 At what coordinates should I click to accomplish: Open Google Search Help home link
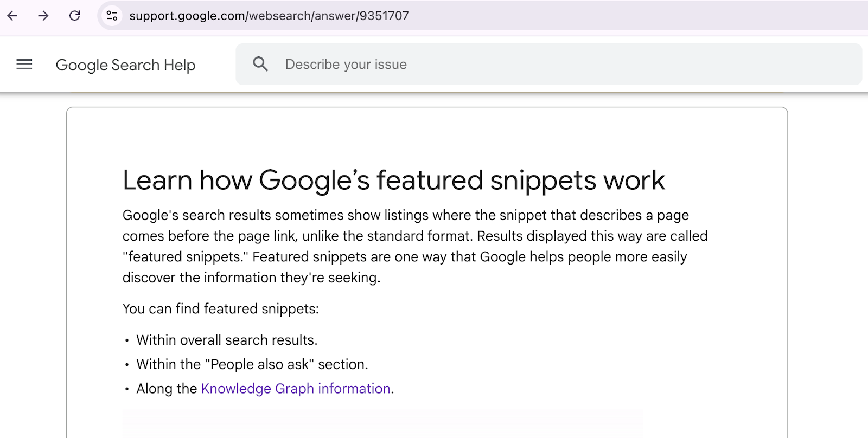(x=125, y=65)
